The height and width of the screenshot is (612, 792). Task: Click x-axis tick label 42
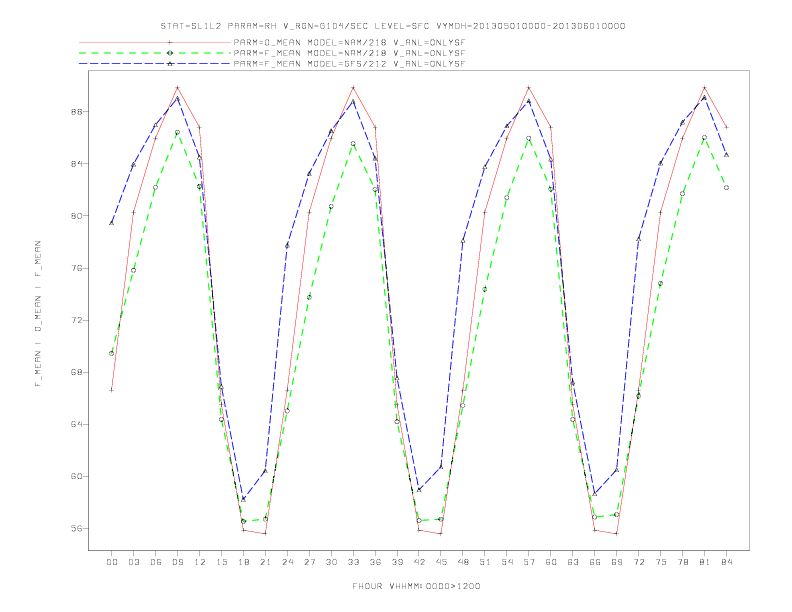419,562
